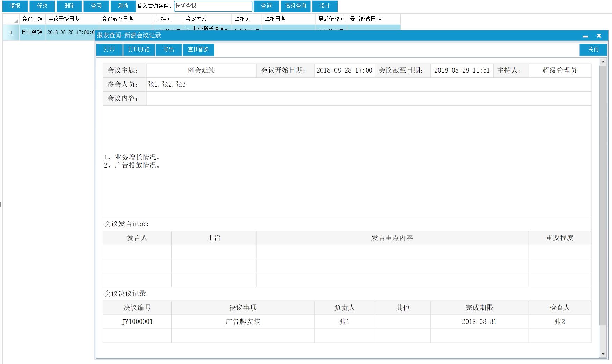Sort by 会议主题 column header
This screenshot has height=364, width=612.
pos(32,19)
